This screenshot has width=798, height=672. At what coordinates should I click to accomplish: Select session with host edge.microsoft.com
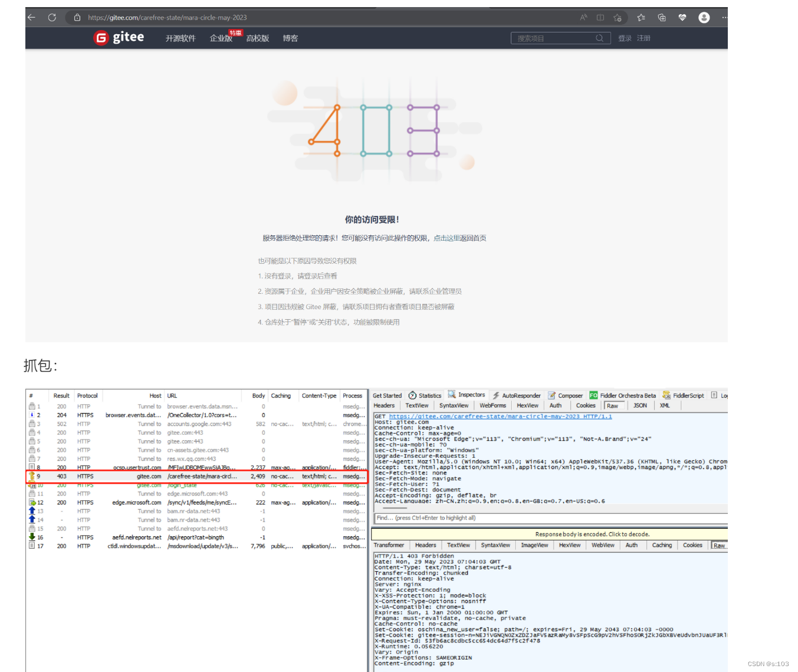pos(195,503)
